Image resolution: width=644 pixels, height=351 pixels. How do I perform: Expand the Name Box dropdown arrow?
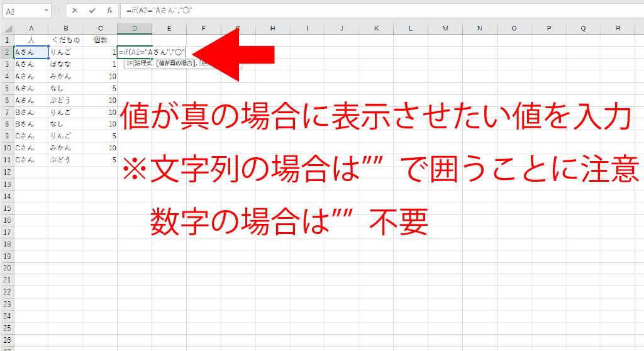(47, 11)
